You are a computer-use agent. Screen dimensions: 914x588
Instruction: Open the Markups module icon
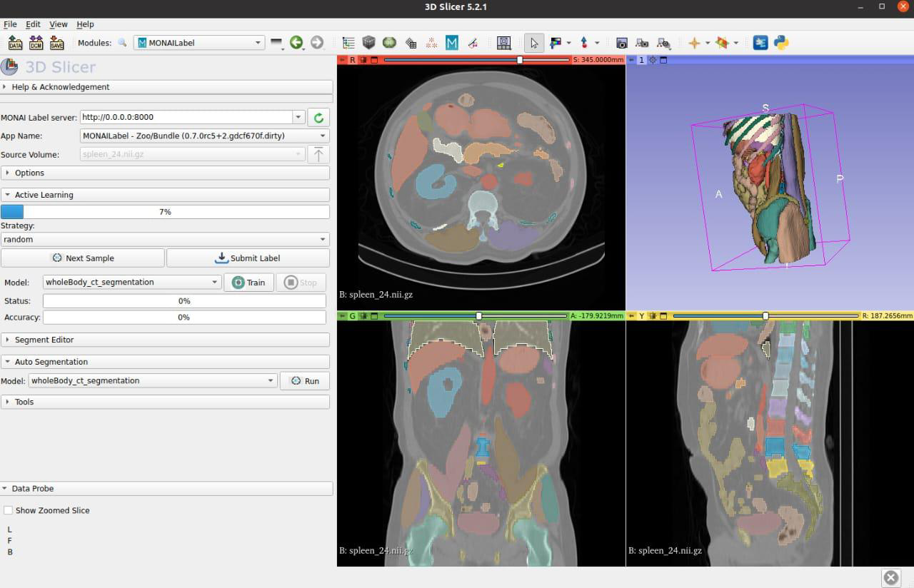click(x=431, y=43)
